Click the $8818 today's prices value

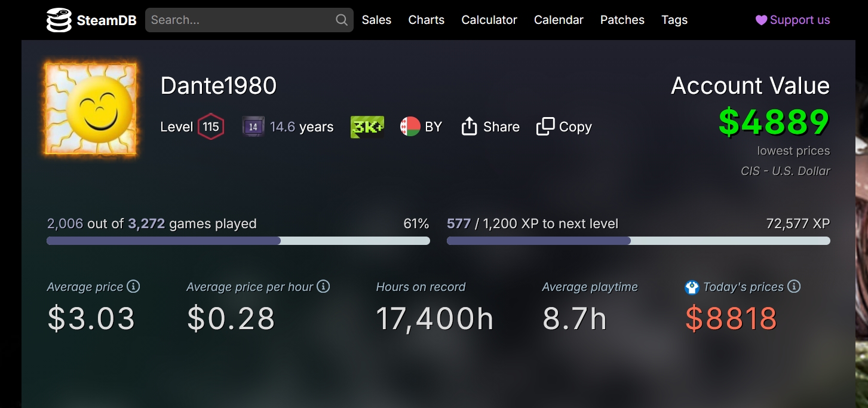point(731,318)
